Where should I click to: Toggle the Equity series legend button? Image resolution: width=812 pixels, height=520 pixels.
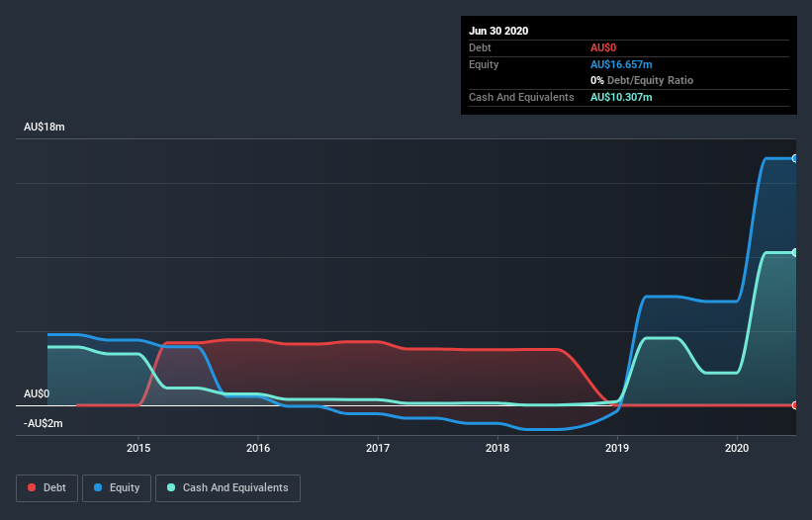(117, 488)
